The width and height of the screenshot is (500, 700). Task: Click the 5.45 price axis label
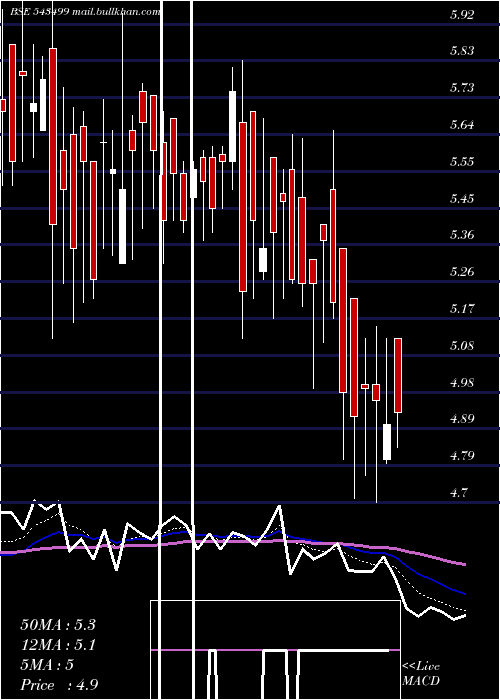click(462, 199)
